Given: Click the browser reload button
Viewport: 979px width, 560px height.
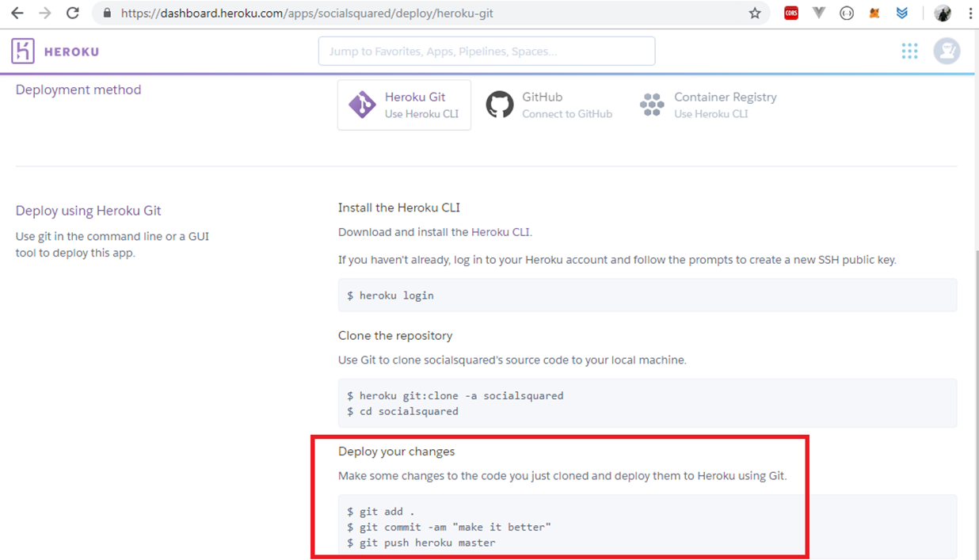Looking at the screenshot, I should pyautogui.click(x=72, y=13).
